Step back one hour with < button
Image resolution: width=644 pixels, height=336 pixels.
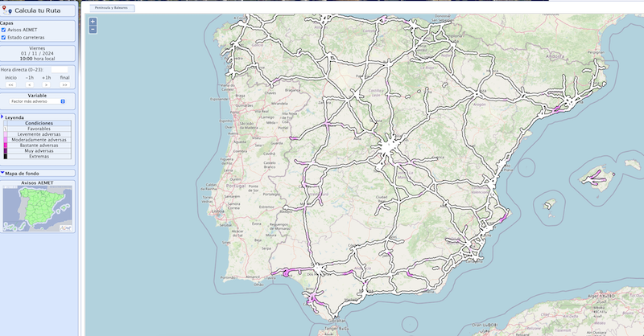[29, 84]
